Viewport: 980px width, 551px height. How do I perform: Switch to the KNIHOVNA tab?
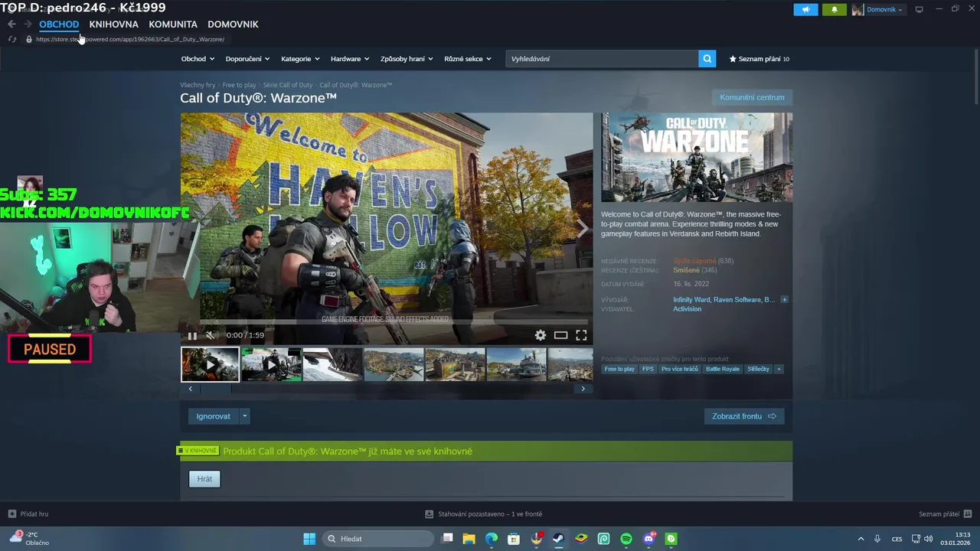(x=113, y=24)
